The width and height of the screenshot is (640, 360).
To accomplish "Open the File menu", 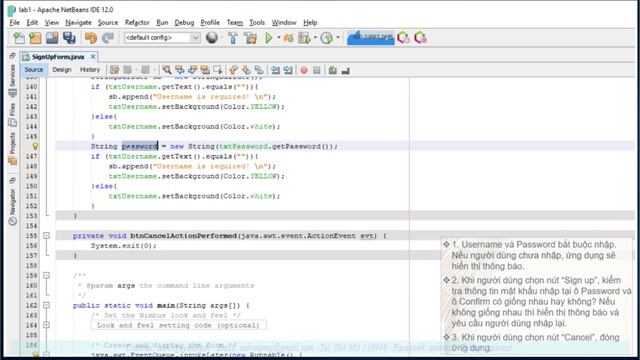I will tap(14, 22).
